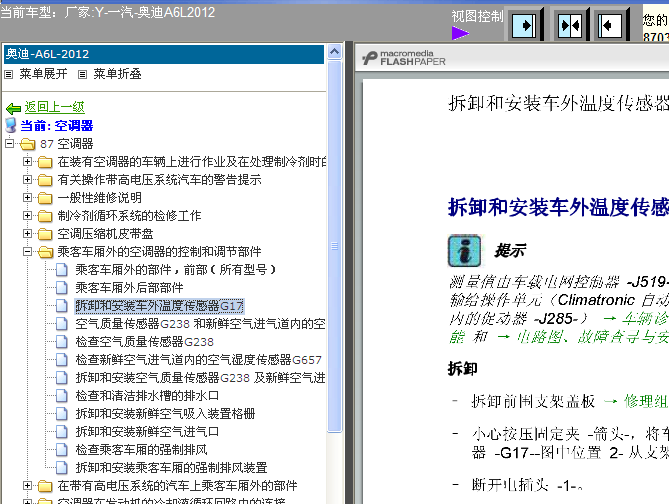Click the 当前: 空调器 link
The width and height of the screenshot is (669, 504).
56,125
